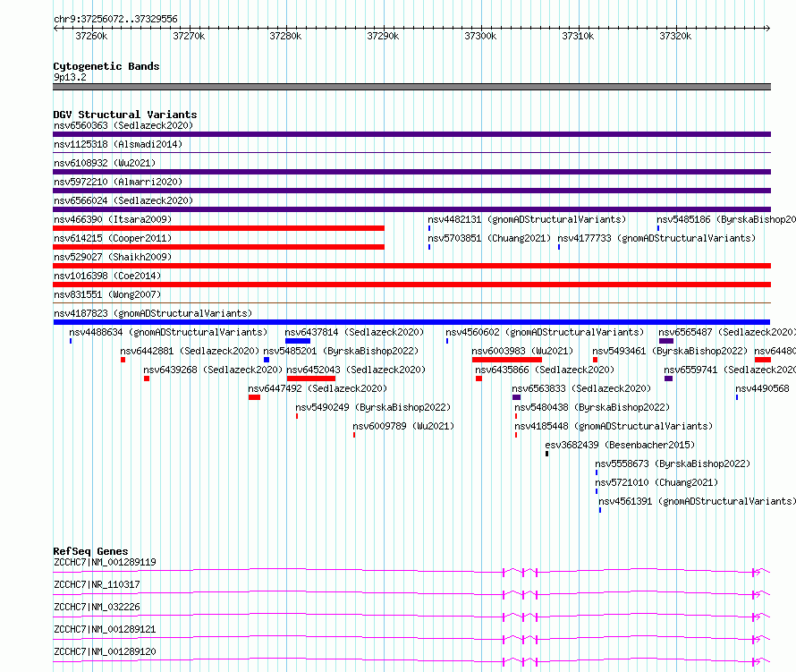
Task: Select the gray 9p13.2 cytogenetic band bar
Action: (x=411, y=87)
